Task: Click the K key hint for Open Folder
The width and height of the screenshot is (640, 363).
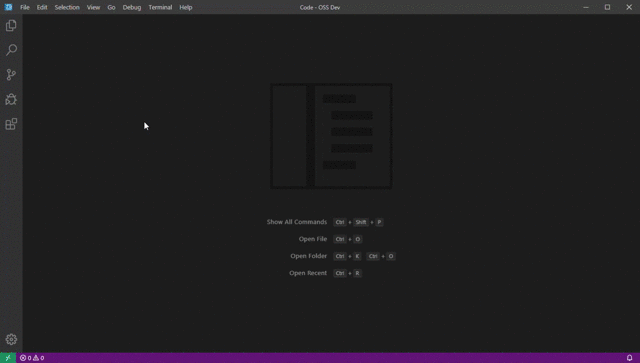Action: pyautogui.click(x=357, y=256)
